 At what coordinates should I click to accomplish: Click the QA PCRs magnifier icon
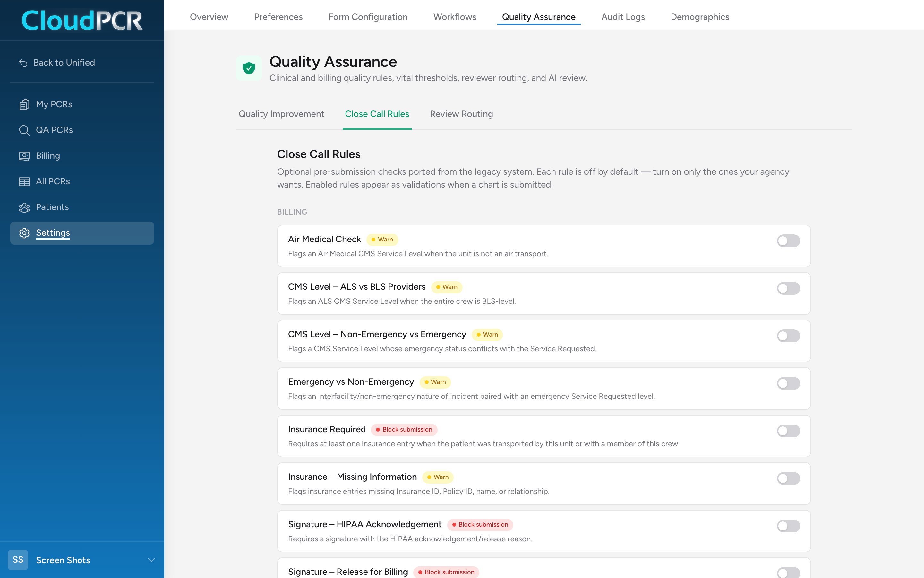pos(24,130)
